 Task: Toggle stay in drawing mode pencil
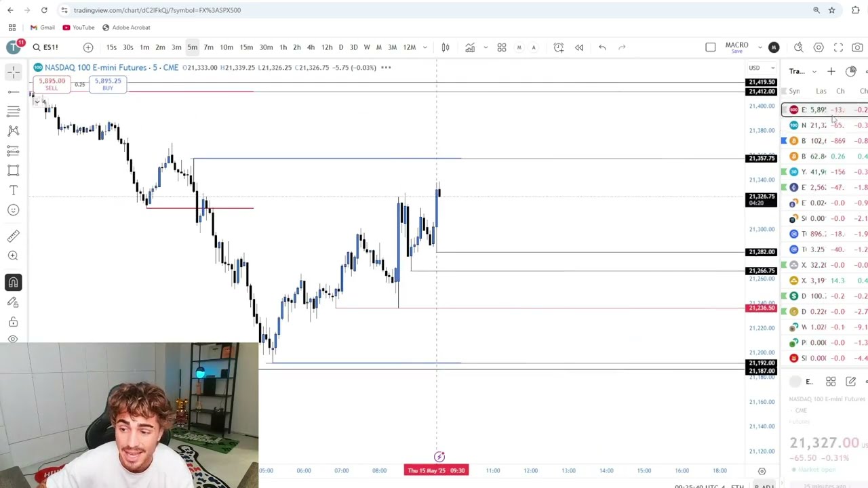(14, 302)
